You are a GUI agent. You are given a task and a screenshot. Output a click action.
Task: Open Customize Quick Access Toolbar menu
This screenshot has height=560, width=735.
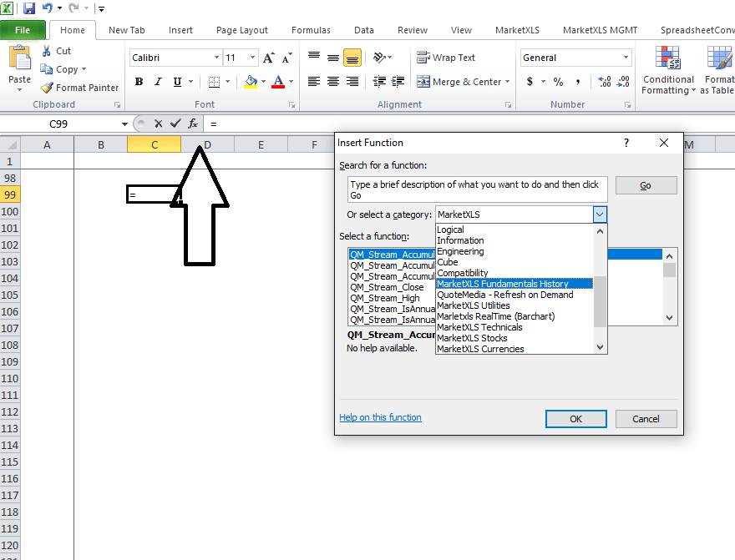pyautogui.click(x=101, y=8)
